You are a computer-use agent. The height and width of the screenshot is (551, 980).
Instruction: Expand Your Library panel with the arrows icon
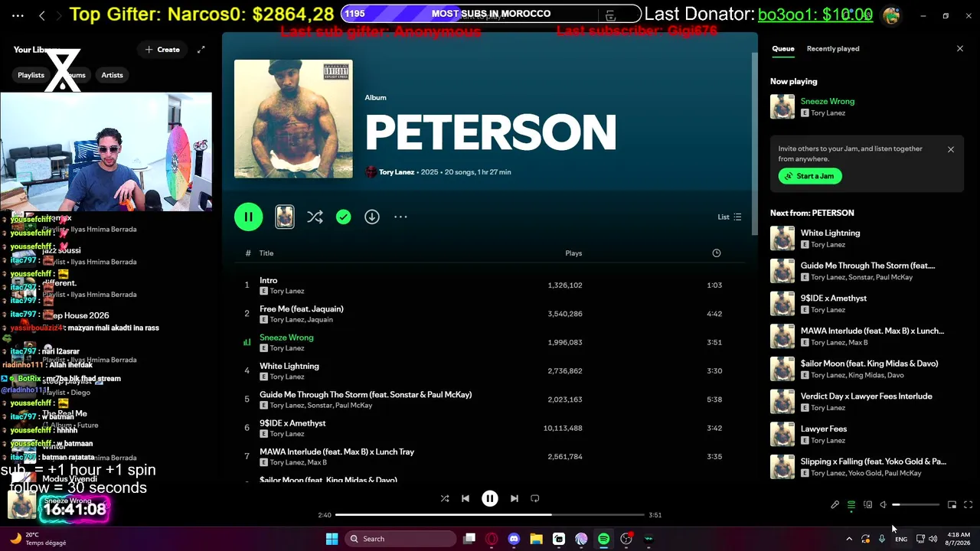coord(201,50)
